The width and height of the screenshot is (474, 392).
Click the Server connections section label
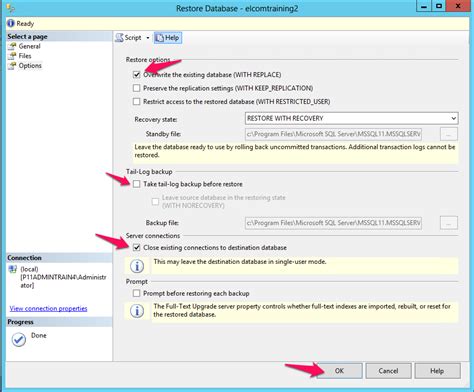click(x=153, y=236)
